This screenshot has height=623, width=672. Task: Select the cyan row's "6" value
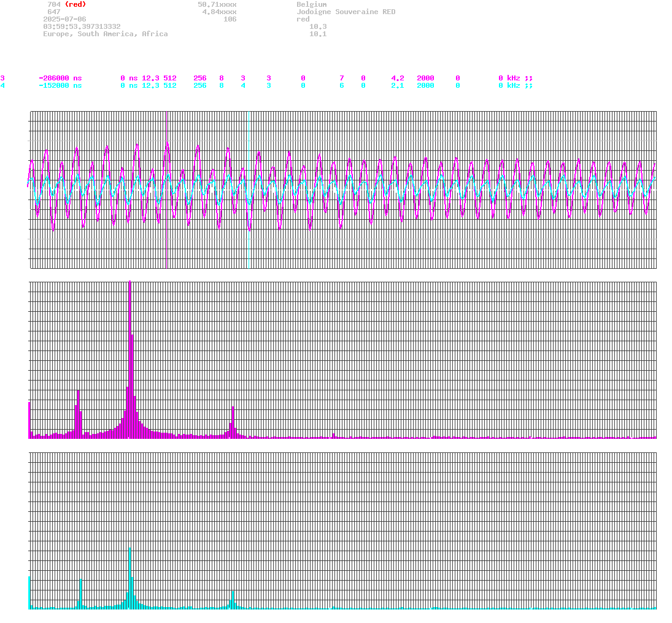[x=342, y=85]
